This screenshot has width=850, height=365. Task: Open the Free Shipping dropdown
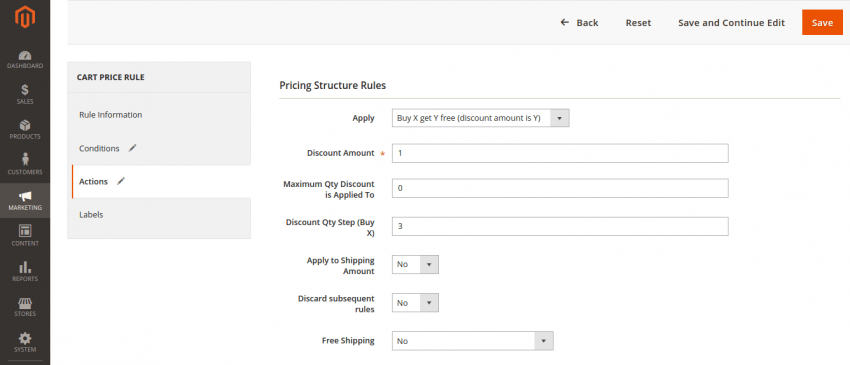click(473, 341)
